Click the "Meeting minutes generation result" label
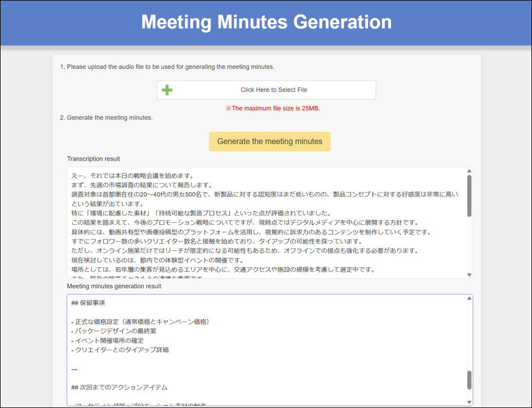532x408 pixels. (114, 286)
